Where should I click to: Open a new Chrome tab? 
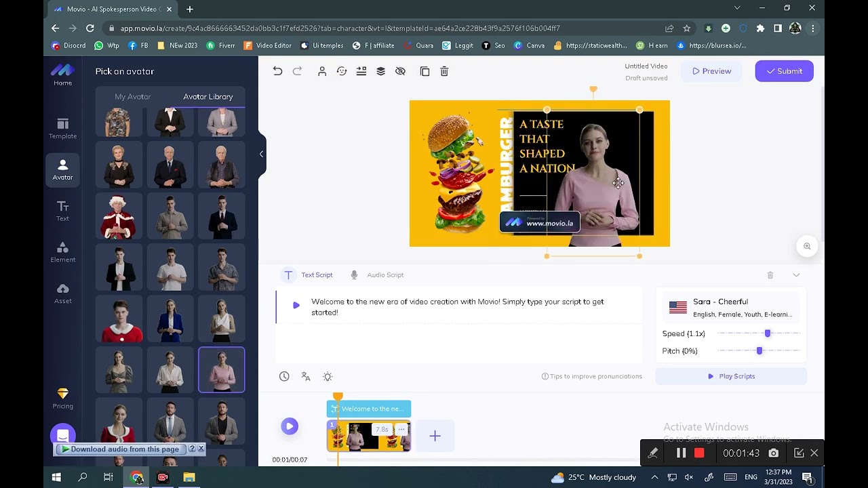[x=190, y=9]
